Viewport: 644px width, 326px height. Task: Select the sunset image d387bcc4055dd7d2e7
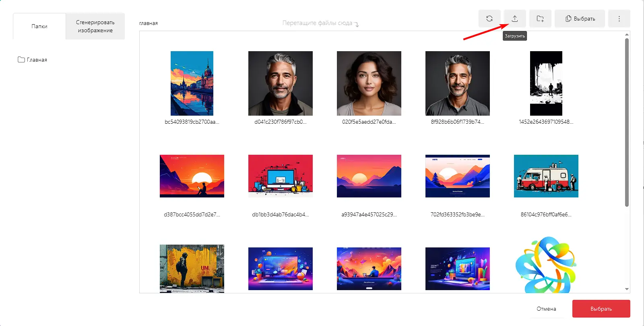pyautogui.click(x=192, y=176)
